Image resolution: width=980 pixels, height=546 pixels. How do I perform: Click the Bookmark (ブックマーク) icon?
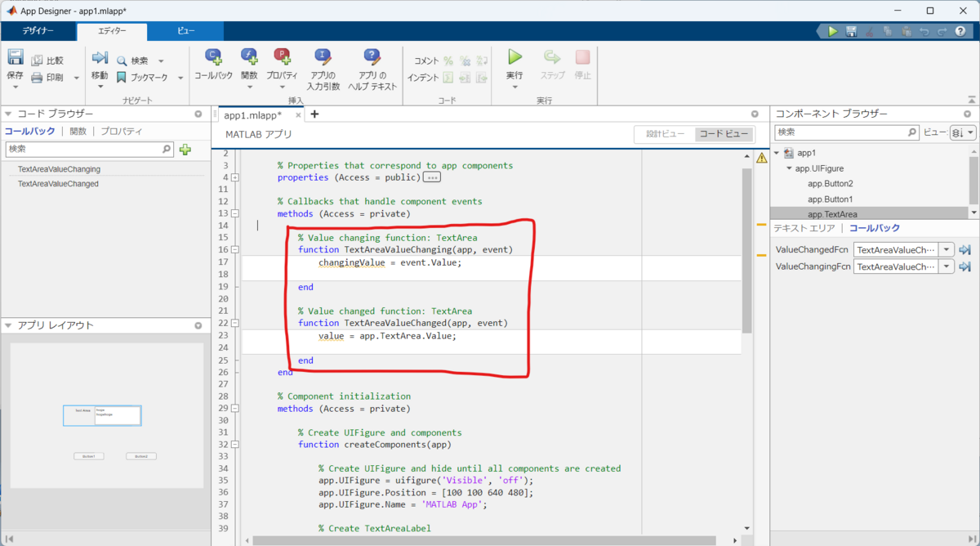click(122, 78)
